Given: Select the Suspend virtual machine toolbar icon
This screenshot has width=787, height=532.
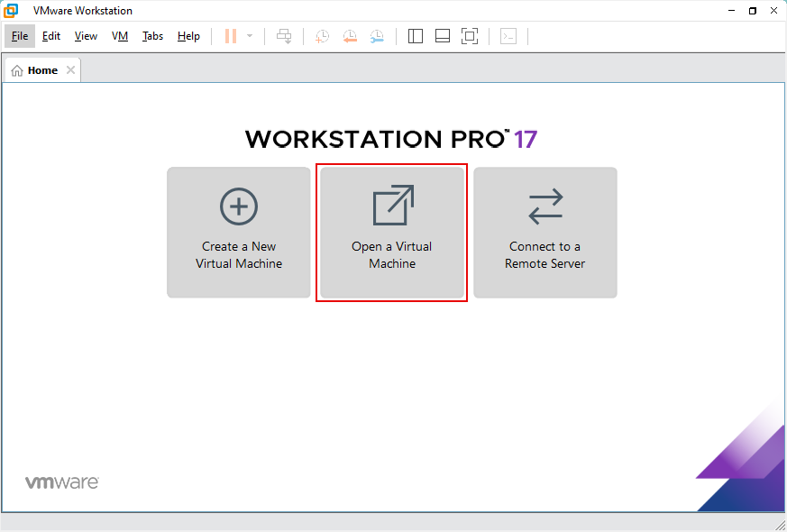Looking at the screenshot, I should coord(229,36).
